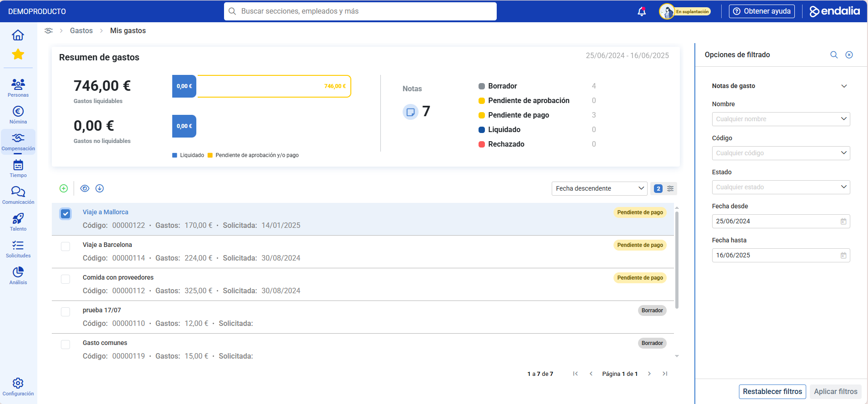The width and height of the screenshot is (868, 404).
Task: Click the yellow 746,00 € progress bar
Action: tap(274, 86)
